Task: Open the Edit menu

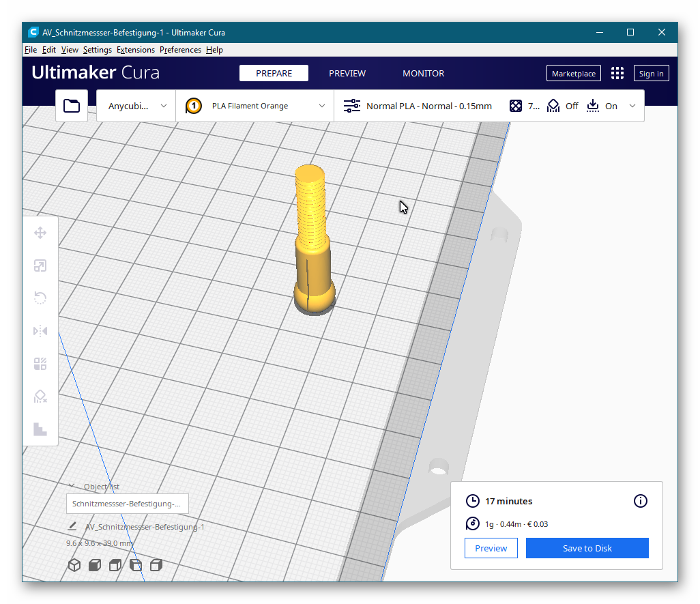Action: click(x=48, y=50)
